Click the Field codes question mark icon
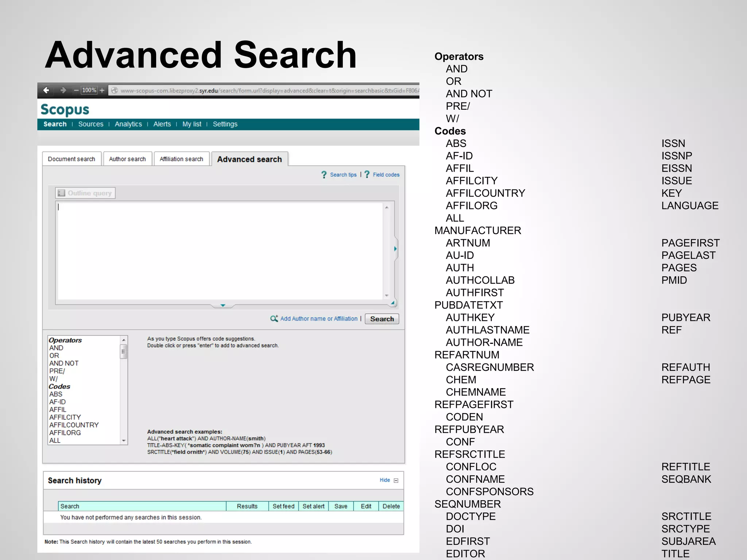The image size is (747, 560). point(367,175)
